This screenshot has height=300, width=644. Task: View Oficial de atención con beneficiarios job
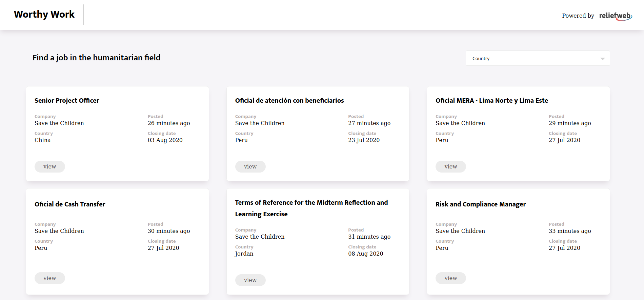250,166
